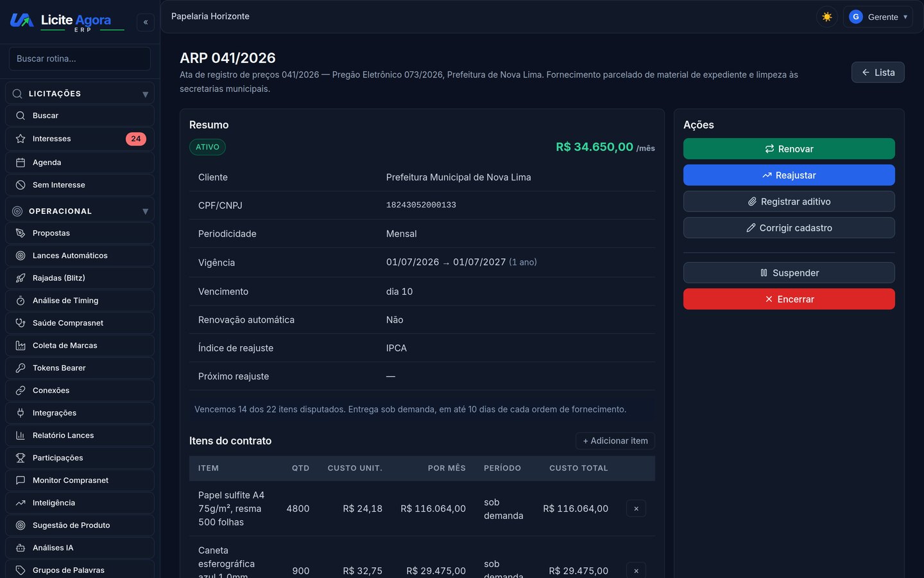This screenshot has width=924, height=578.
Task: Click Corrigir cadastro
Action: (789, 228)
